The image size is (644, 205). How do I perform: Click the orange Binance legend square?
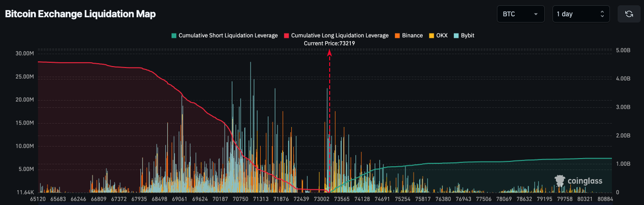point(397,35)
